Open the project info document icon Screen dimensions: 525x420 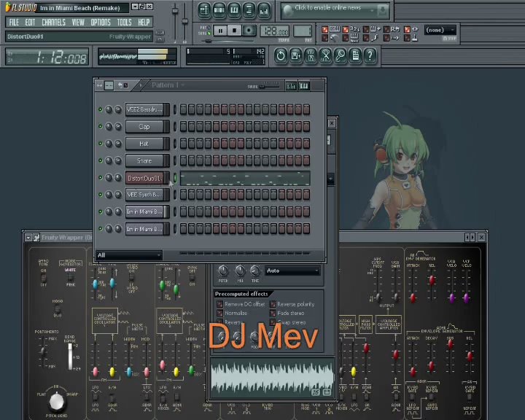click(355, 55)
